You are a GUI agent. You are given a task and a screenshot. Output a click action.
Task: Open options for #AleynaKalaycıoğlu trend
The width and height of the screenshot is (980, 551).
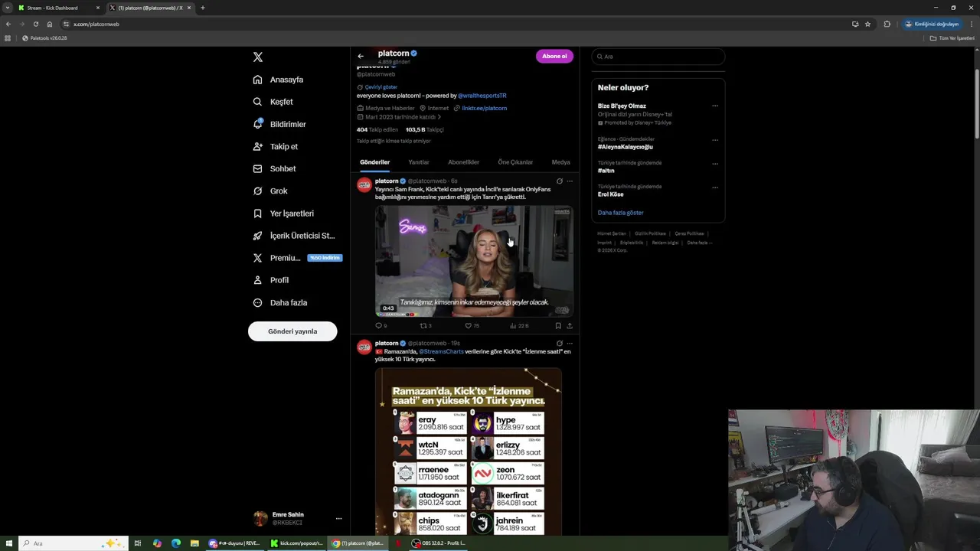pos(715,140)
